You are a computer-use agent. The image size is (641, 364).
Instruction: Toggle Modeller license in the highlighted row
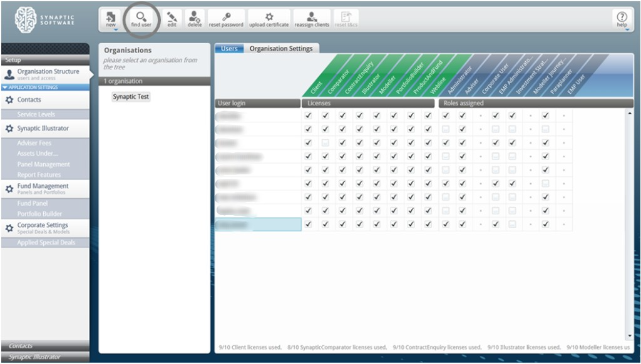coord(376,224)
